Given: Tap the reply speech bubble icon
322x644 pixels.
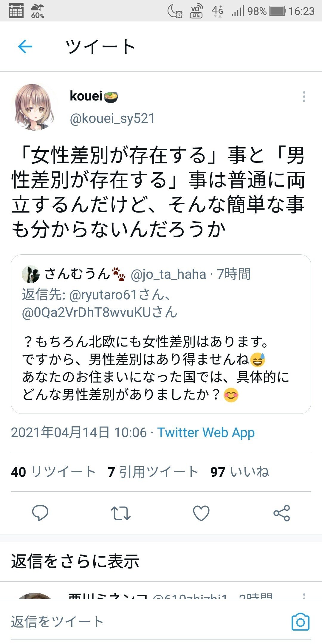Looking at the screenshot, I should 40,513.
